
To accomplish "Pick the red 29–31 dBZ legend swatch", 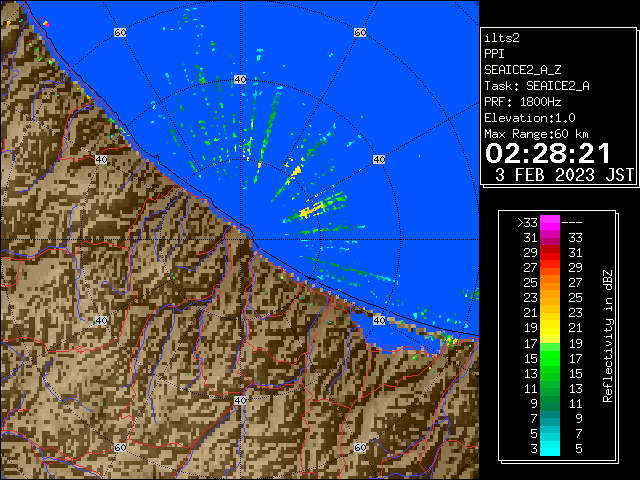I will (x=550, y=253).
